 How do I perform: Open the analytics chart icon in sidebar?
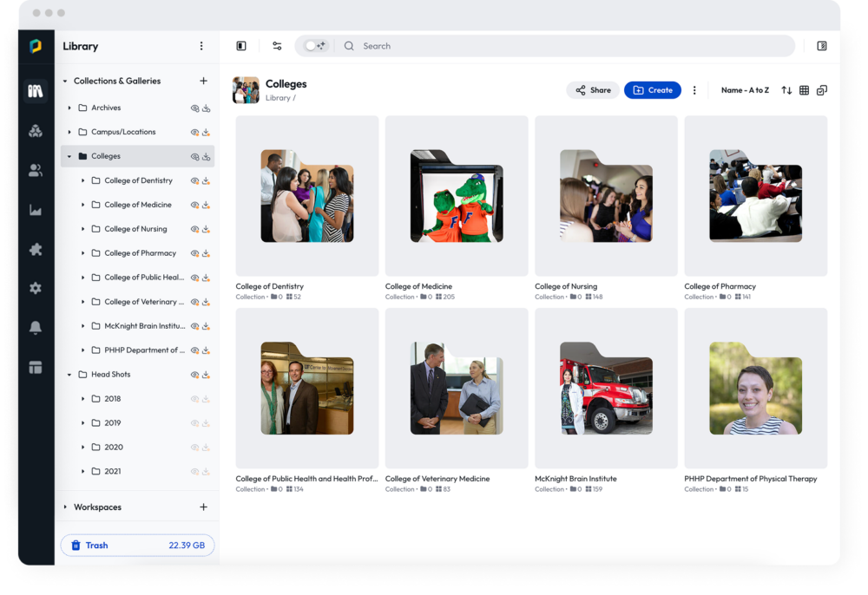pyautogui.click(x=36, y=210)
